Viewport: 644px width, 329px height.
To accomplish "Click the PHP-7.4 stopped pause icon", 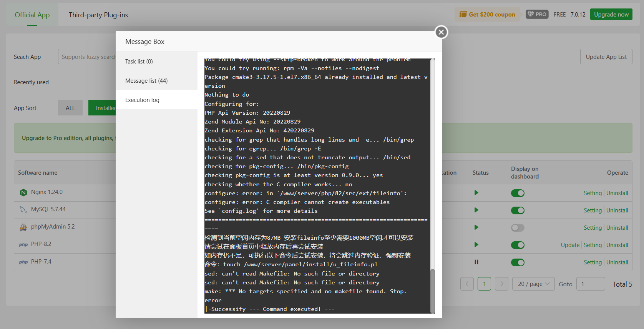I will tap(476, 262).
